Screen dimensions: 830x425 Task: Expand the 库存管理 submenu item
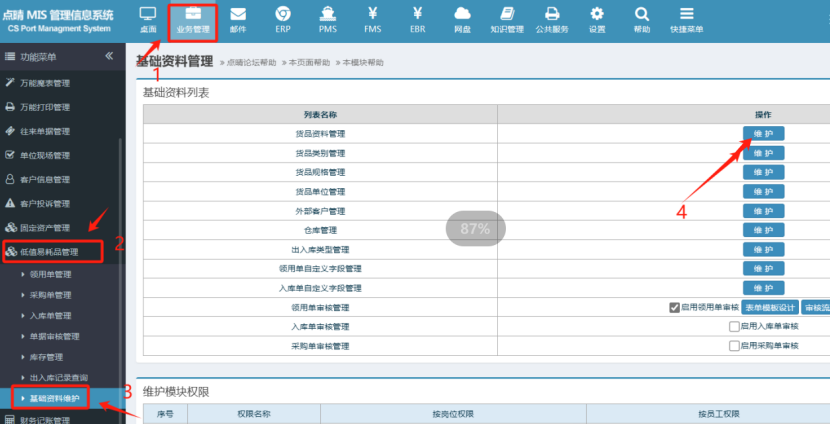point(47,357)
